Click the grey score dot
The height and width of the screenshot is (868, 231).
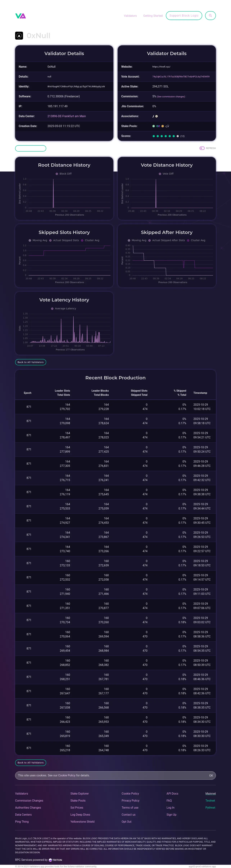178,136
